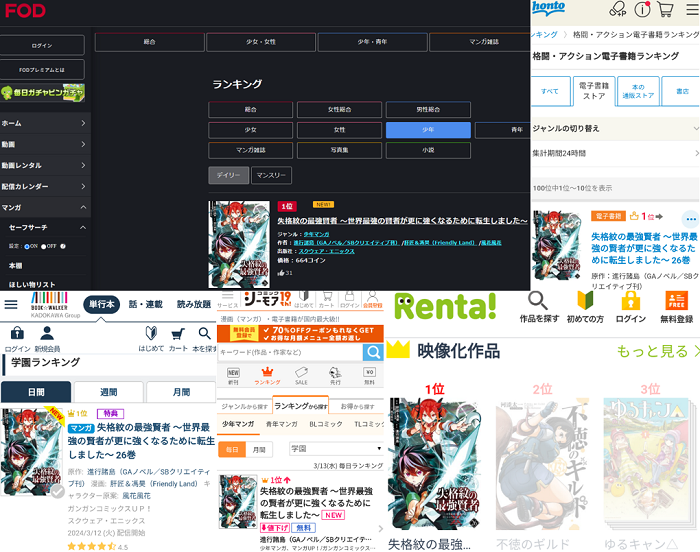Expand FOD ホーム sidebar item
This screenshot has width=700, height=552.
pos(45,123)
